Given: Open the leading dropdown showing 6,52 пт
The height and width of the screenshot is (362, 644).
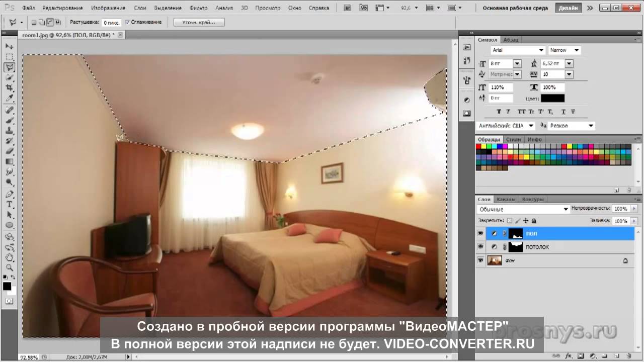Looking at the screenshot, I should 569,63.
